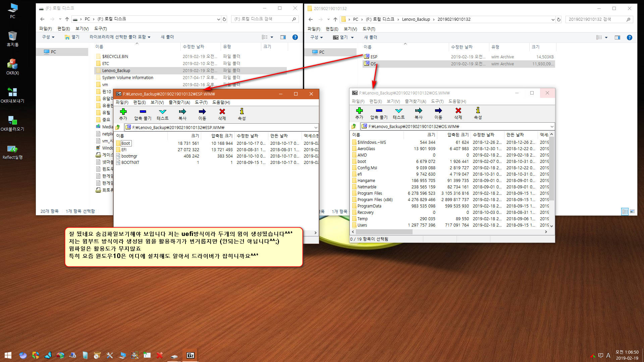
Task: Open ESP.WIM path dropdown in 7-Zip
Action: pos(316,127)
